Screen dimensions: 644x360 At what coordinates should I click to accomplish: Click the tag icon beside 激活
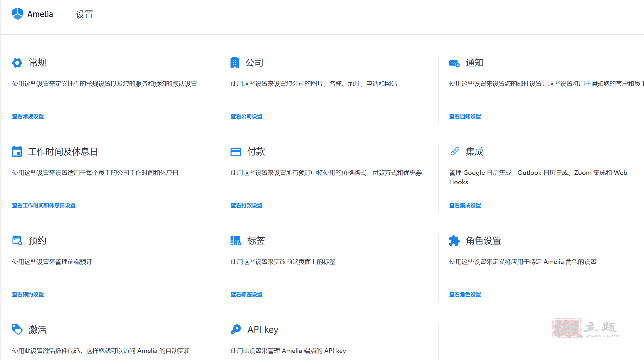pos(17,329)
